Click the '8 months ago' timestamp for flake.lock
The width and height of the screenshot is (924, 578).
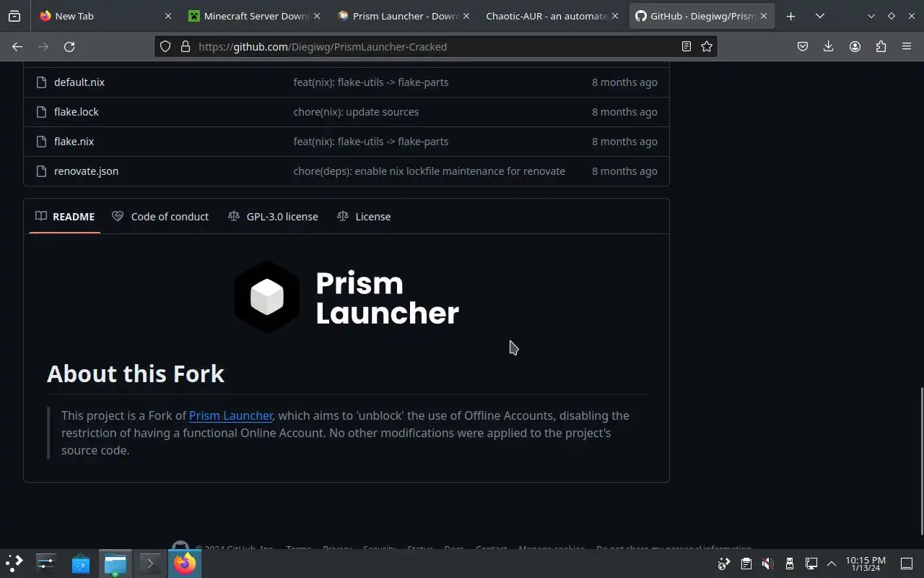click(x=624, y=112)
